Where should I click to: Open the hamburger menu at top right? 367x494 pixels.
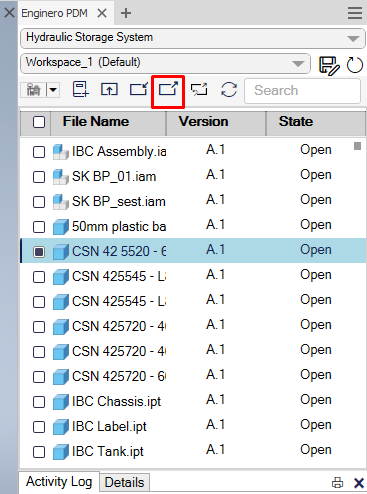(x=355, y=13)
